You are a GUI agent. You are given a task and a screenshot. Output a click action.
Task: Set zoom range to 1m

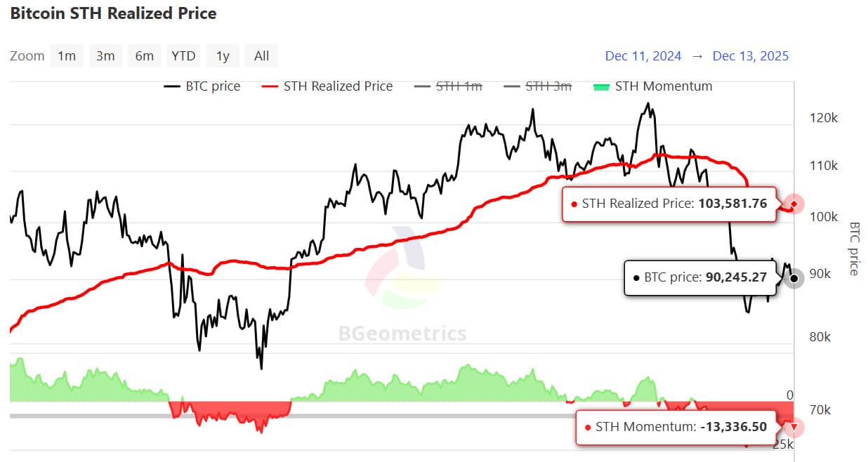(x=67, y=55)
